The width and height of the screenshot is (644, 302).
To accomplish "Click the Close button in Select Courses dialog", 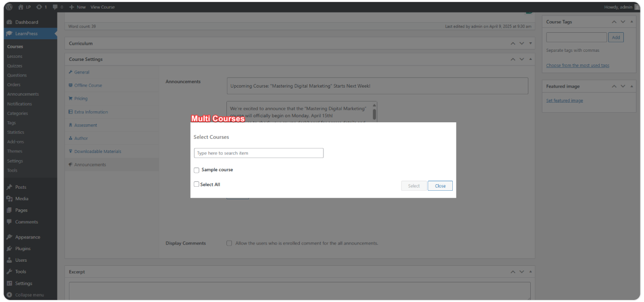I will (440, 185).
